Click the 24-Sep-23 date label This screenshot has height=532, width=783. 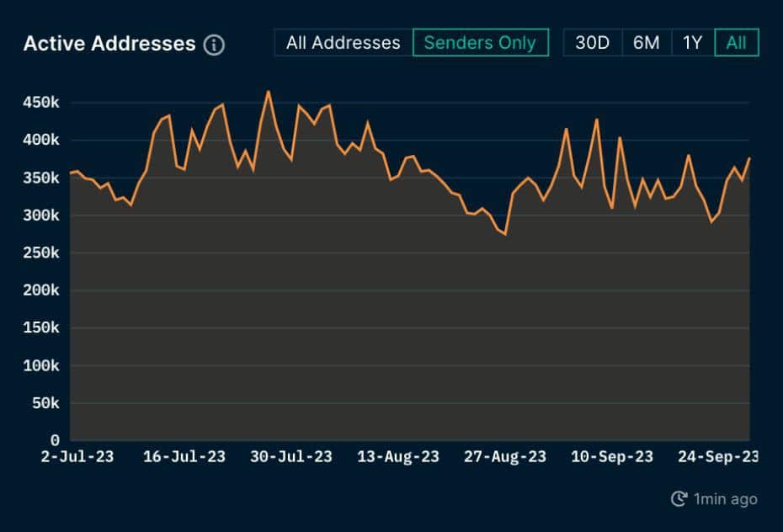(x=718, y=456)
